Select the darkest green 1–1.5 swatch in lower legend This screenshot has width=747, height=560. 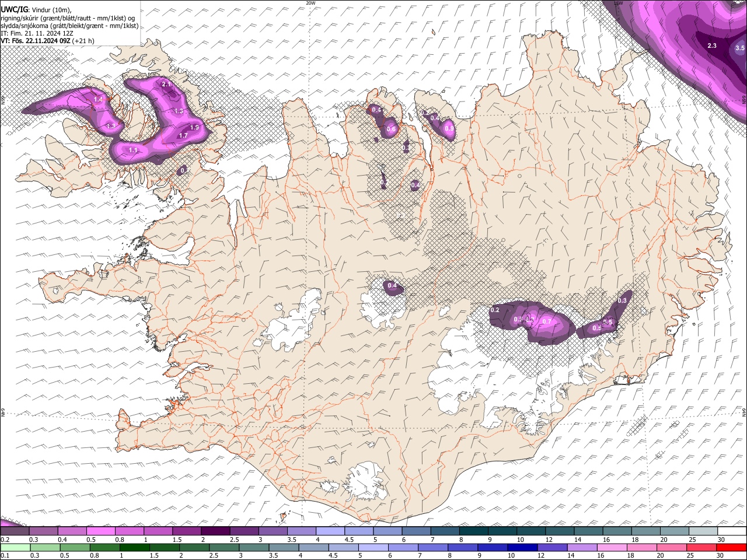pos(134,548)
